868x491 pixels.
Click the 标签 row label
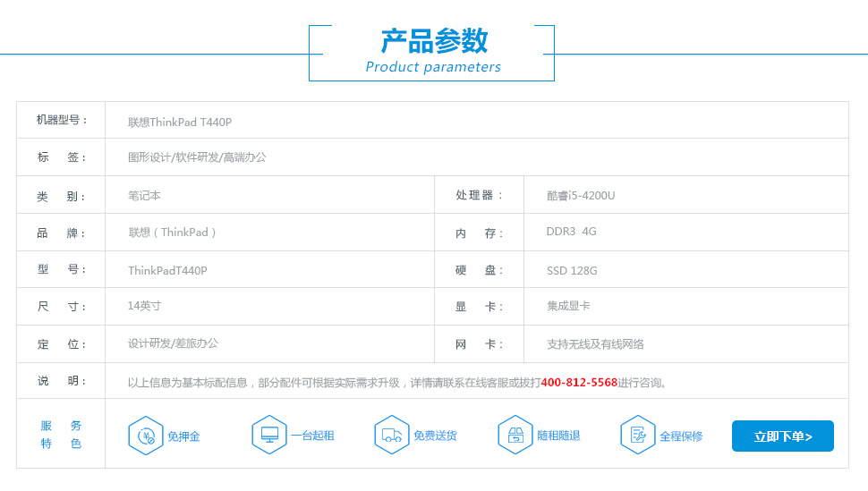click(62, 157)
